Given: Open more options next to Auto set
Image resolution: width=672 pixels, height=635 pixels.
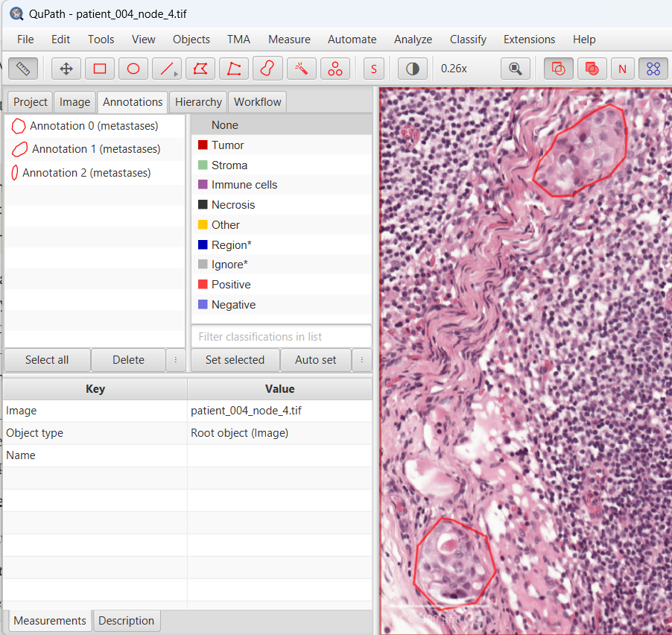Looking at the screenshot, I should pyautogui.click(x=362, y=360).
